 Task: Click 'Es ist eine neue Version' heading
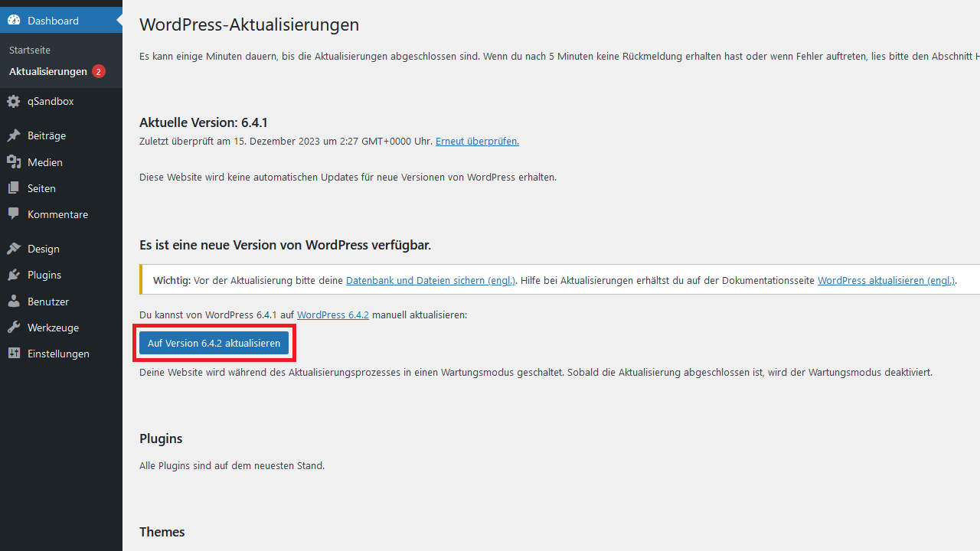point(285,245)
